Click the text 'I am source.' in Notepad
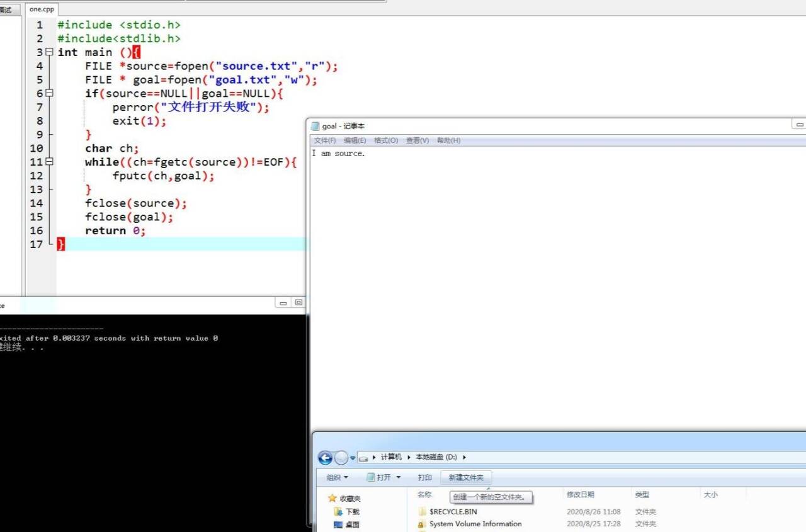 pos(338,154)
